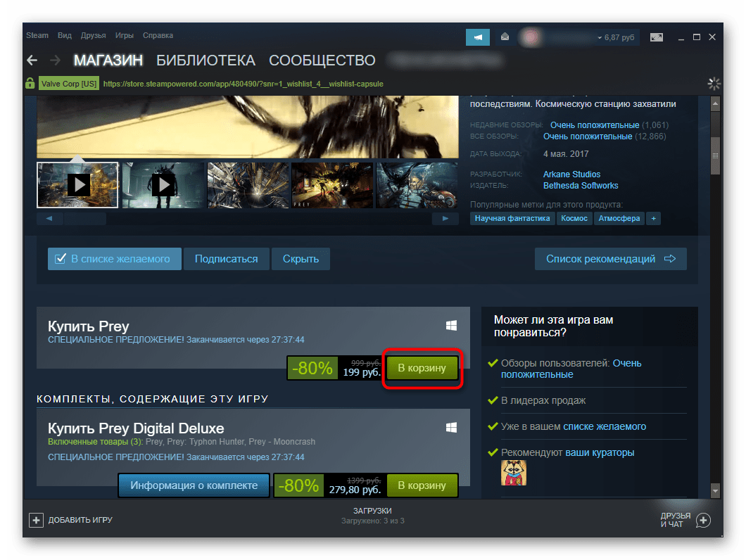Viewport: 746px width, 560px height.
Task: Select the fifth screenshot thumbnail
Action: point(417,185)
